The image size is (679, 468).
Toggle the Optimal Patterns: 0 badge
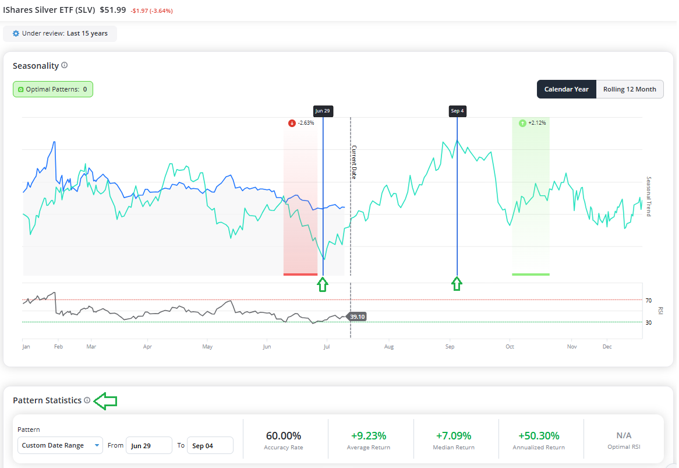point(53,89)
